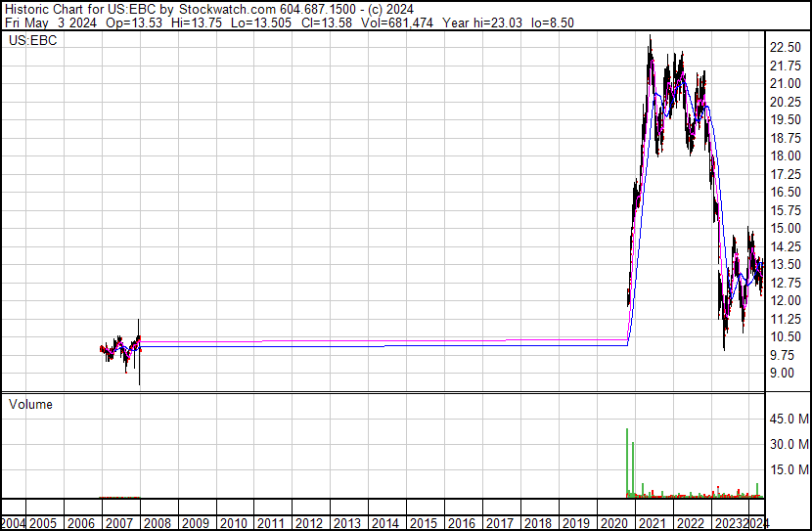Click the 2007 candlestick cluster near 10.50
Screen dimensions: 812x531
(119, 350)
